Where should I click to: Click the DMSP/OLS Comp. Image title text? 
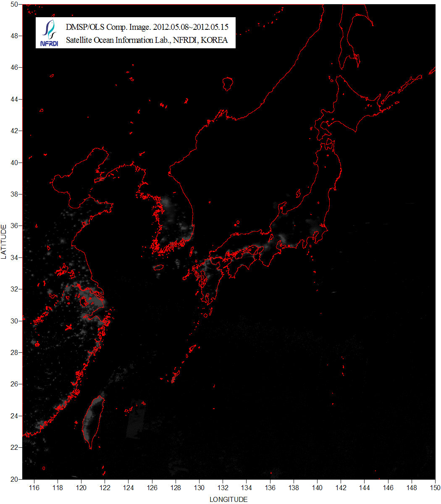click(x=147, y=28)
